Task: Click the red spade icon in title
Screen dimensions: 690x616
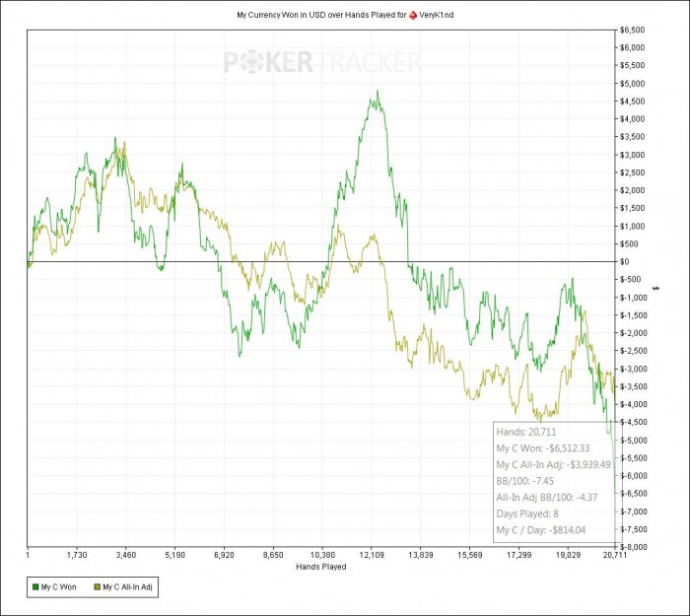Action: pyautogui.click(x=413, y=15)
